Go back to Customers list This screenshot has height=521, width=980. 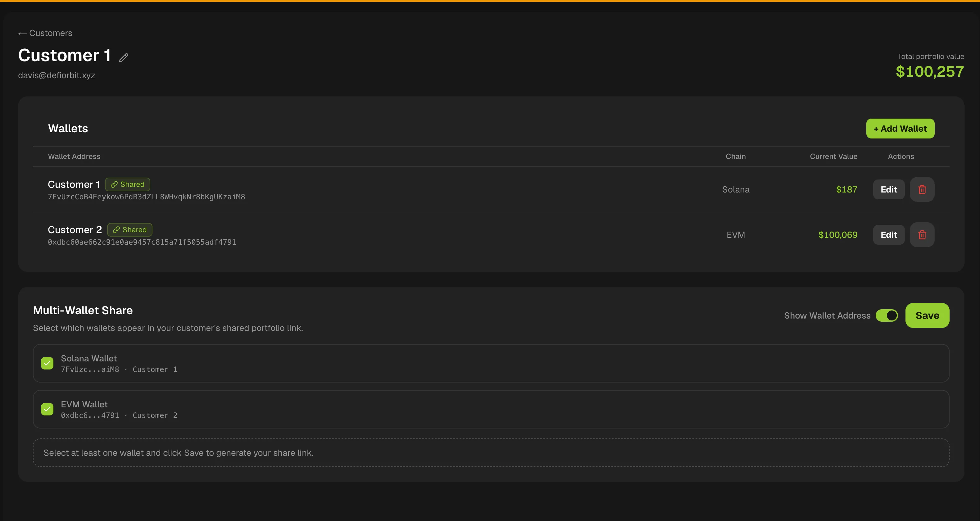click(45, 33)
